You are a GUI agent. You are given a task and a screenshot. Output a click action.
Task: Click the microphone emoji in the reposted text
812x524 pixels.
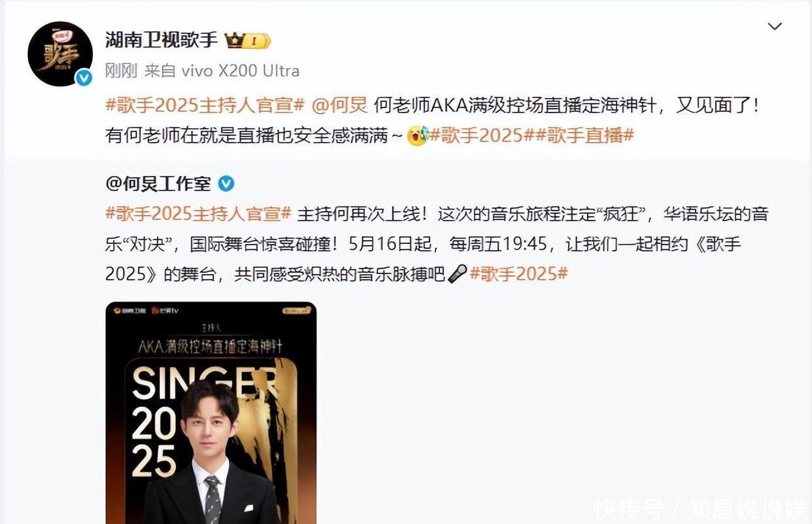(x=458, y=275)
